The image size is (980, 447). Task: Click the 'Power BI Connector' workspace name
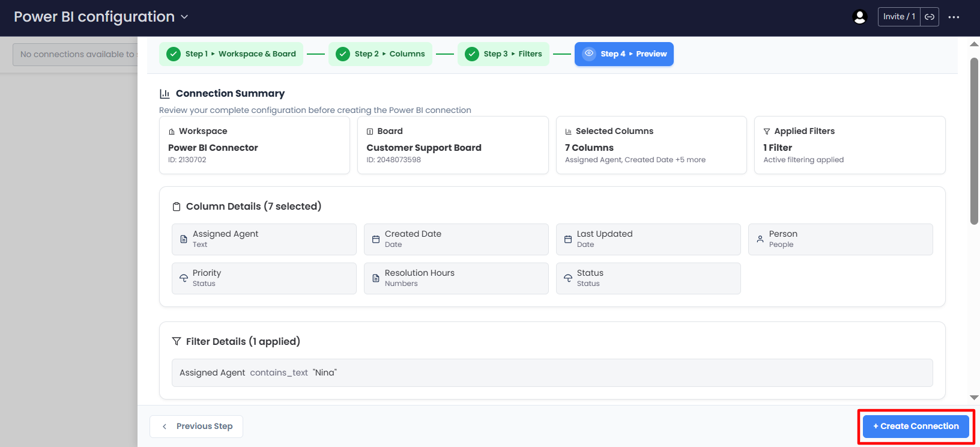pyautogui.click(x=213, y=148)
